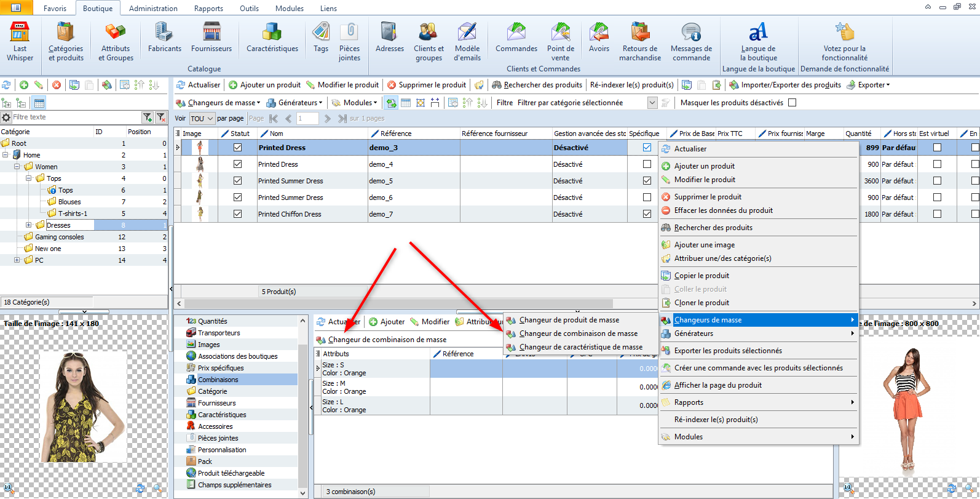
Task: Click Rechercher des produits toolbar button
Action: coord(537,85)
